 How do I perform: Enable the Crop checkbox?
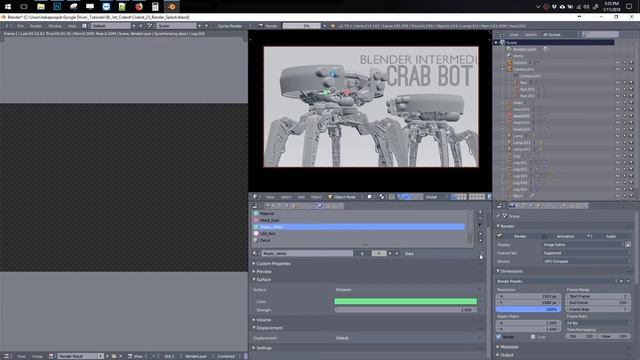[533, 337]
